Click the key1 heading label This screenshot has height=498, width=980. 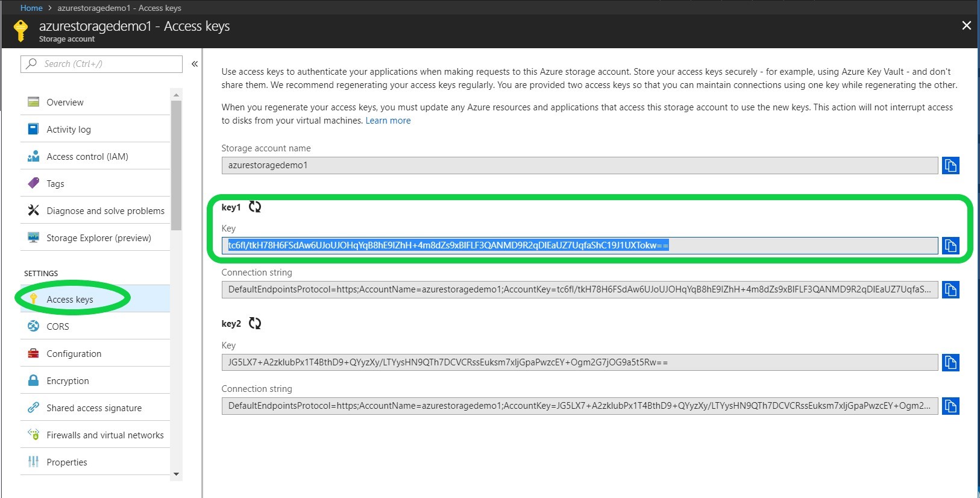(231, 207)
